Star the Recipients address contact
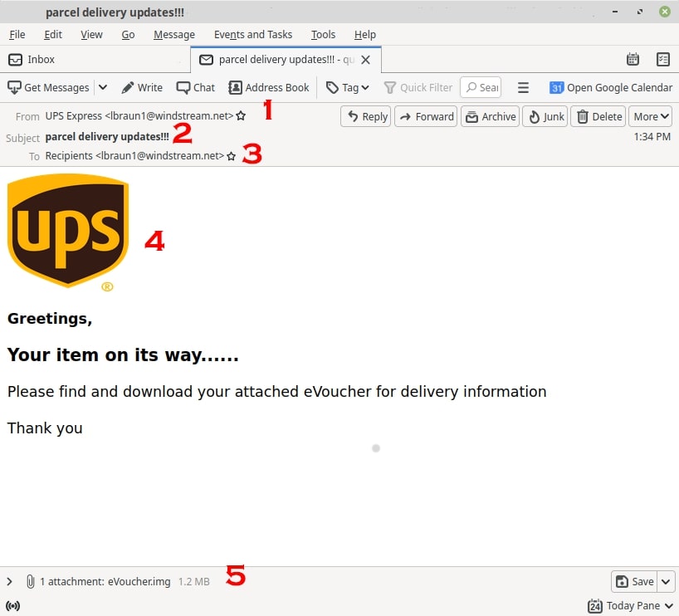The width and height of the screenshot is (679, 616). [x=232, y=156]
